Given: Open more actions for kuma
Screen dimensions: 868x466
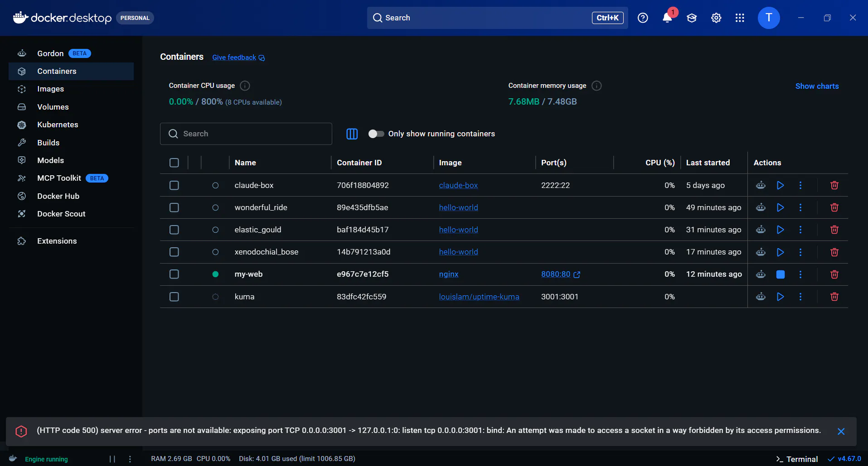Looking at the screenshot, I should [x=800, y=297].
